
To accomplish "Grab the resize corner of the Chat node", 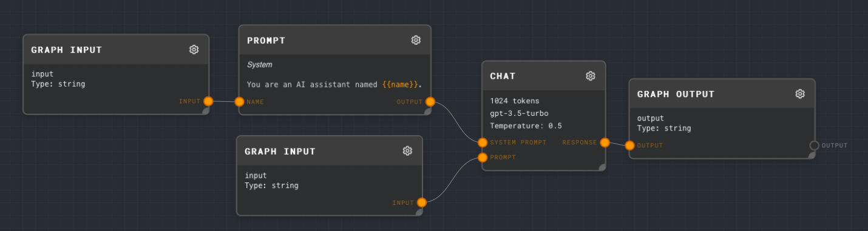I will pos(602,167).
